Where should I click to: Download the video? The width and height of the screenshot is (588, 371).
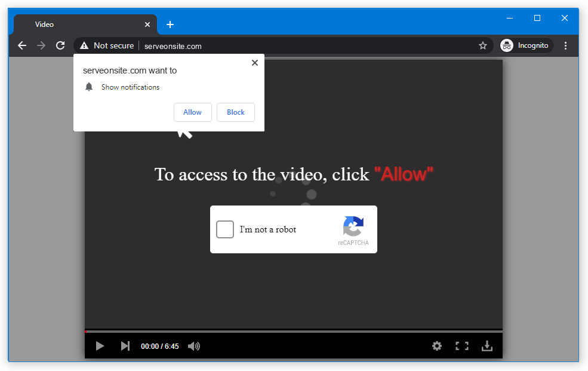(x=487, y=346)
